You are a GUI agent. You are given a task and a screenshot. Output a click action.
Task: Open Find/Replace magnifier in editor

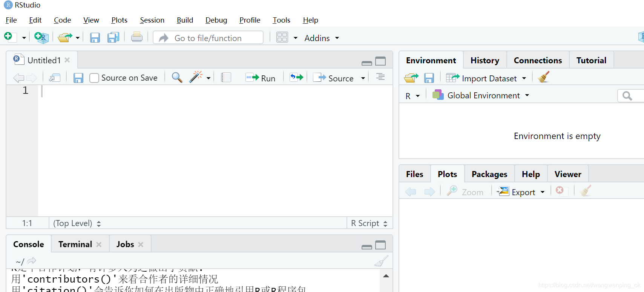coord(177,78)
